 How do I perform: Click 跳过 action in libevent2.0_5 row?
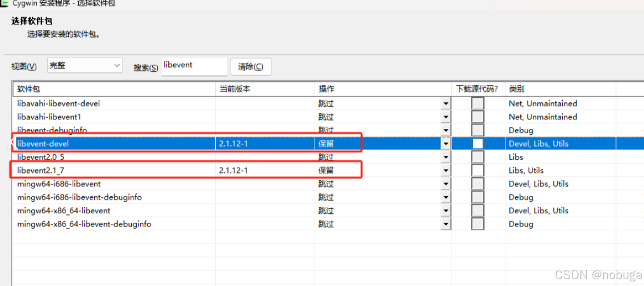(326, 157)
